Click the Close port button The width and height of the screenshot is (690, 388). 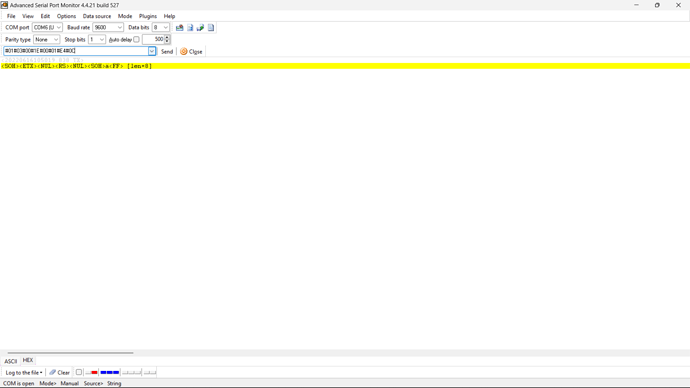pos(191,51)
